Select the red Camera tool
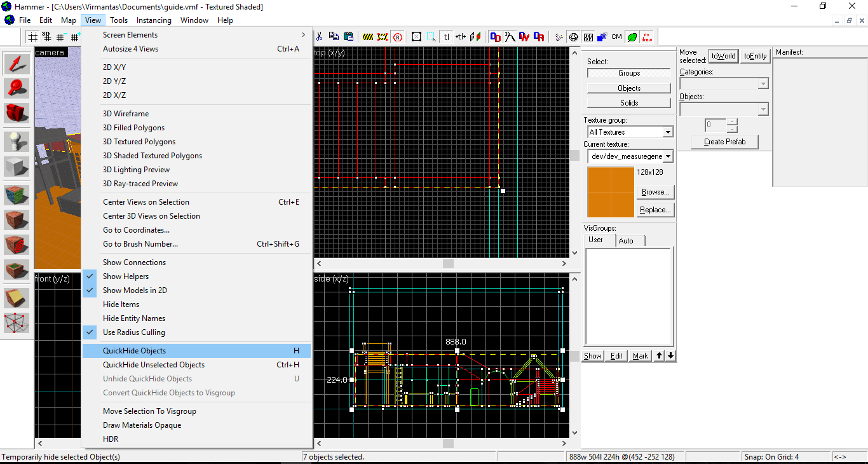868x464 pixels. point(17,113)
